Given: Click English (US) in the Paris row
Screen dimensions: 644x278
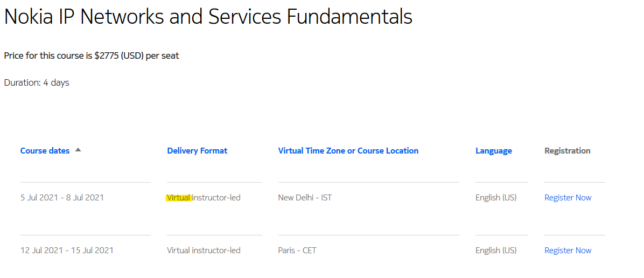Looking at the screenshot, I should click(495, 251).
